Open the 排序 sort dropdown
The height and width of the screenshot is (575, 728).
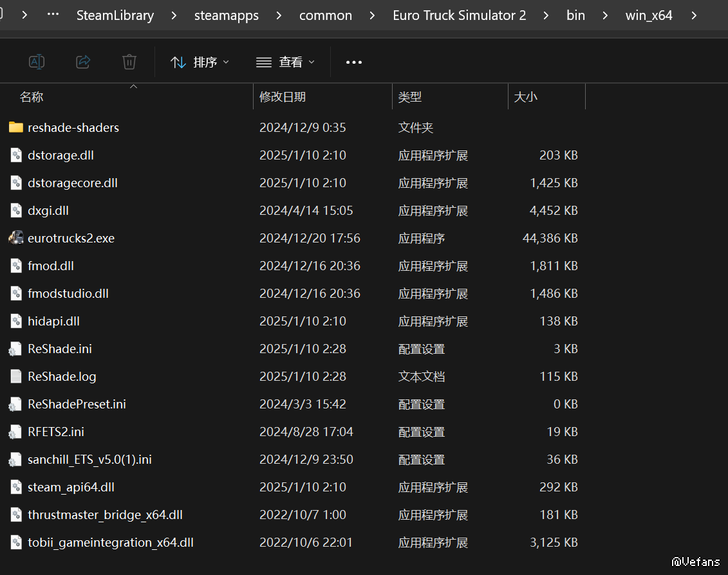tap(200, 62)
